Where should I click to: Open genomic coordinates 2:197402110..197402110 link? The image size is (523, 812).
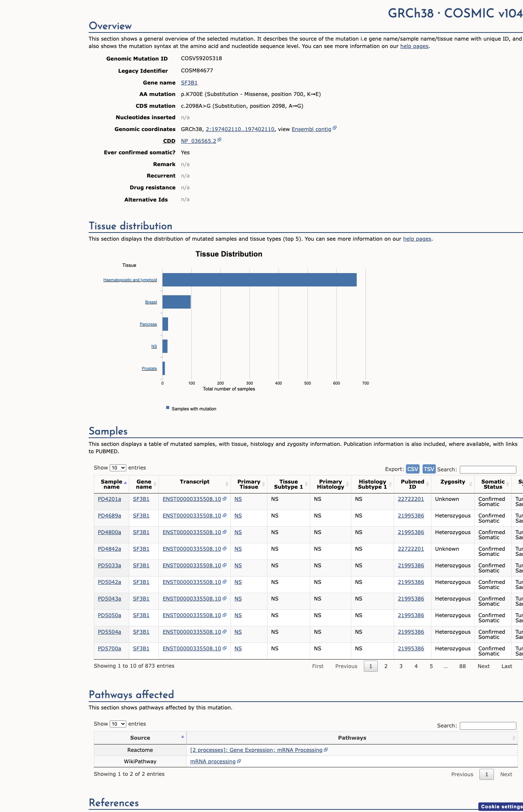tap(240, 129)
